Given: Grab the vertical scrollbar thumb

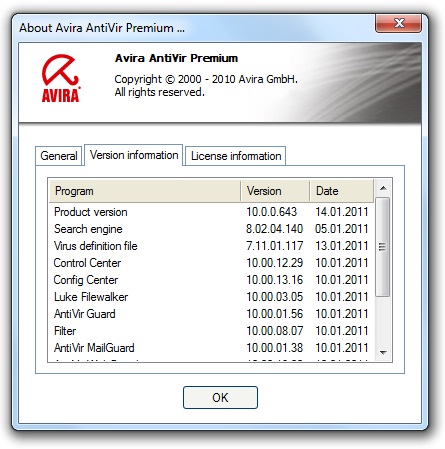Looking at the screenshot, I should point(383,247).
